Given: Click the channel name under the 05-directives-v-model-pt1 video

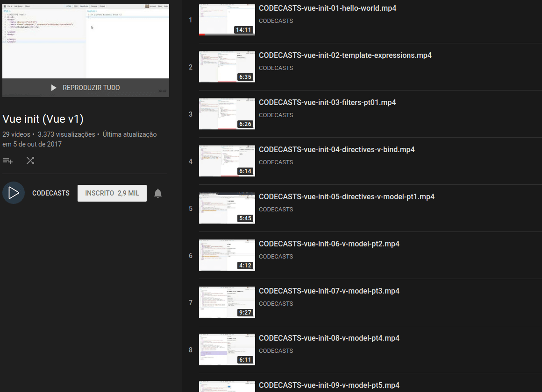Looking at the screenshot, I should (276, 210).
